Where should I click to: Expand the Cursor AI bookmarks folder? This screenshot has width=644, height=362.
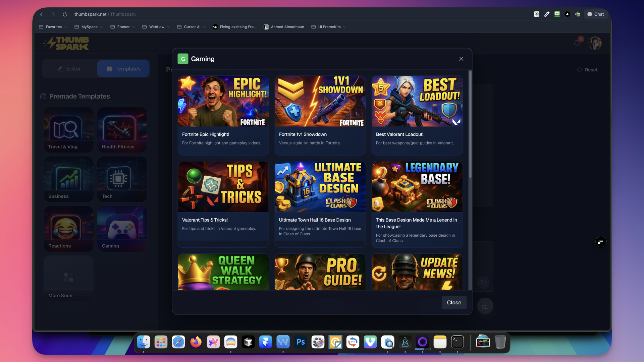tap(191, 27)
